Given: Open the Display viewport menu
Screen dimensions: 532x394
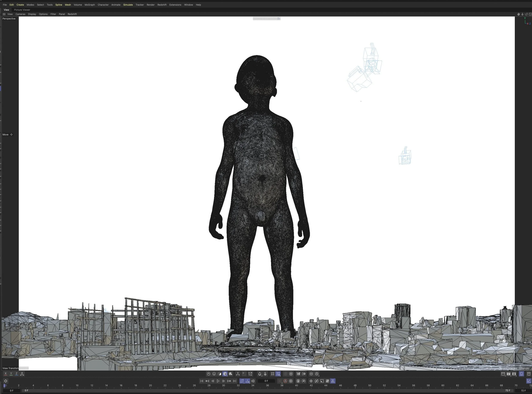Looking at the screenshot, I should [32, 14].
